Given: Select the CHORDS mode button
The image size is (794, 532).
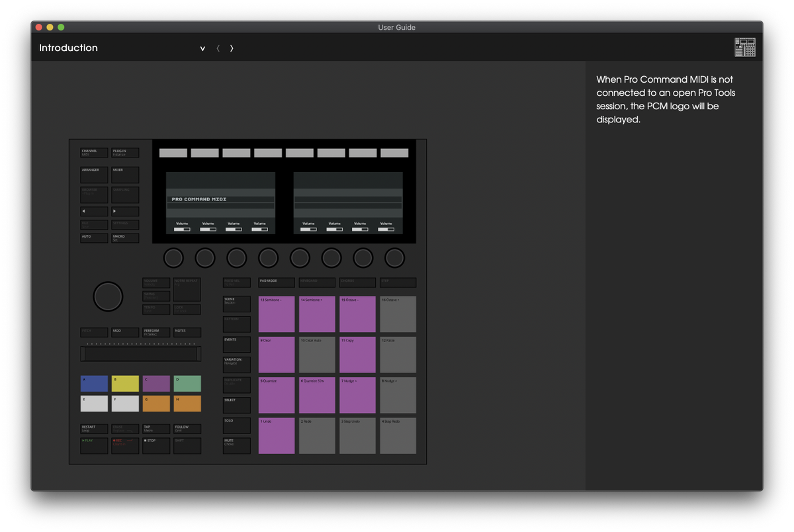Looking at the screenshot, I should (357, 283).
